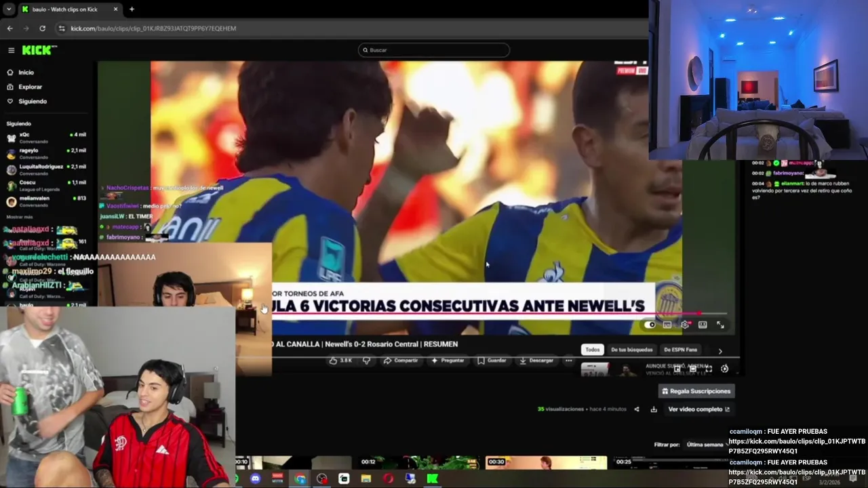
Task: Open the 00:25 clip thumbnail
Action: (x=671, y=462)
